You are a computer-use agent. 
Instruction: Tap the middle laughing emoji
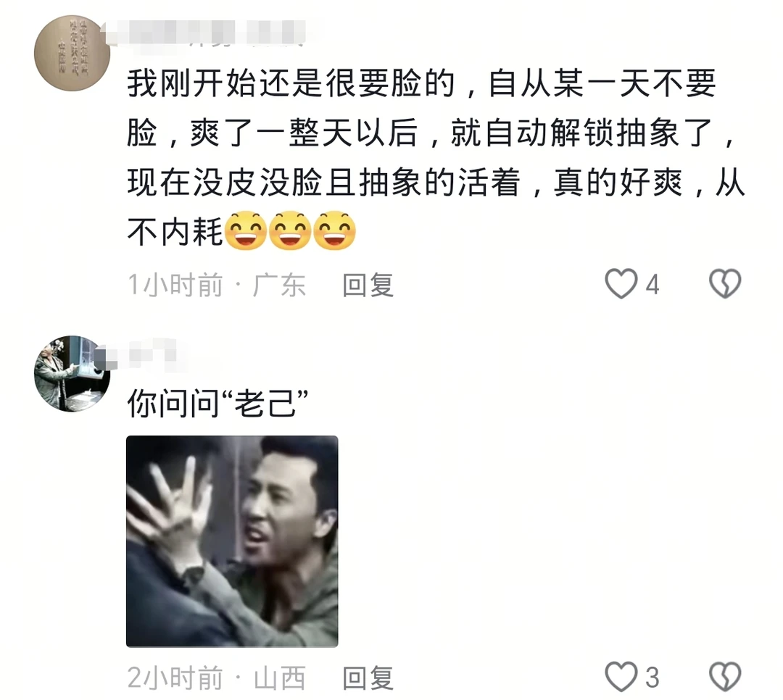[x=290, y=230]
